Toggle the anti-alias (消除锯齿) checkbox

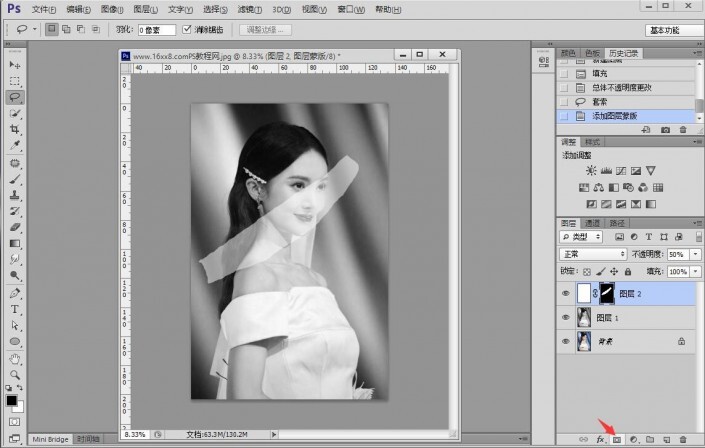tap(187, 30)
